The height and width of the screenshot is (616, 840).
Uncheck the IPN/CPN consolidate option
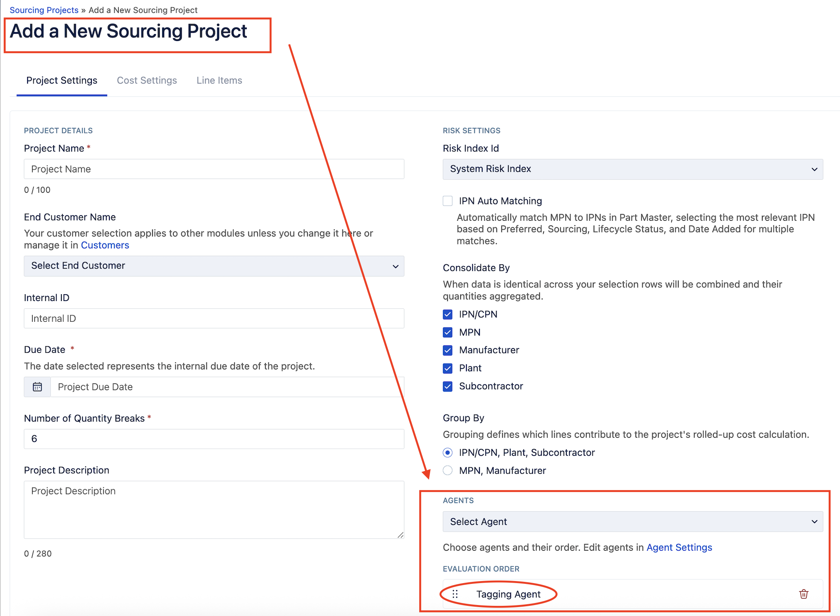tap(448, 315)
